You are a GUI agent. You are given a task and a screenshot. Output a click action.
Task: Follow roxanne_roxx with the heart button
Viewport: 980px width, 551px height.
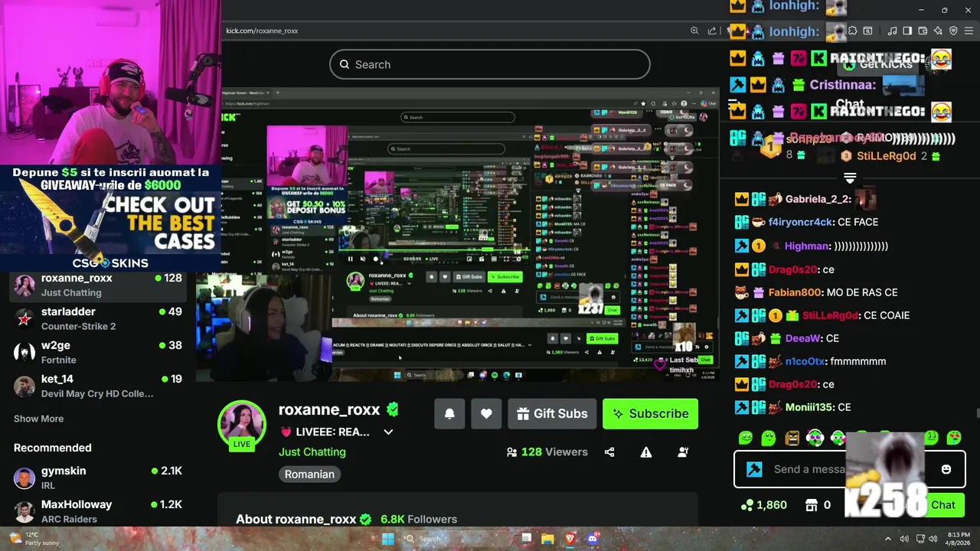(x=486, y=413)
